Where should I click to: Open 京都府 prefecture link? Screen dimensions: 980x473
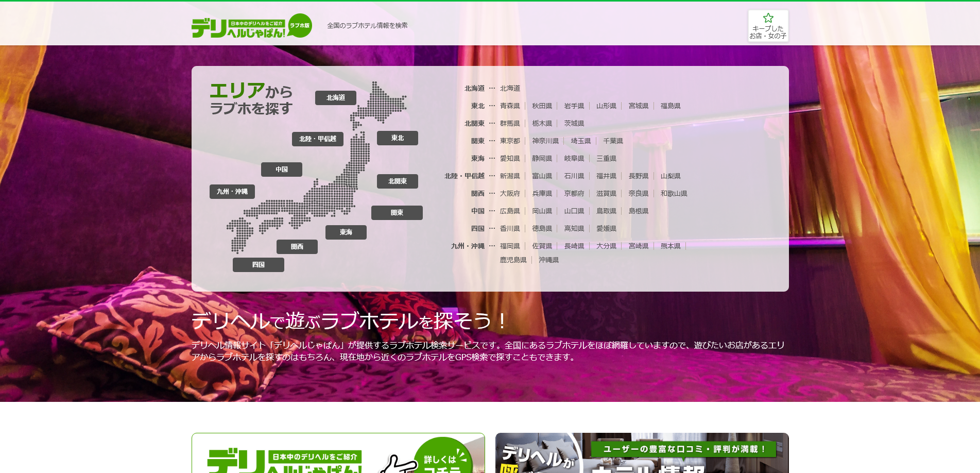pyautogui.click(x=574, y=194)
